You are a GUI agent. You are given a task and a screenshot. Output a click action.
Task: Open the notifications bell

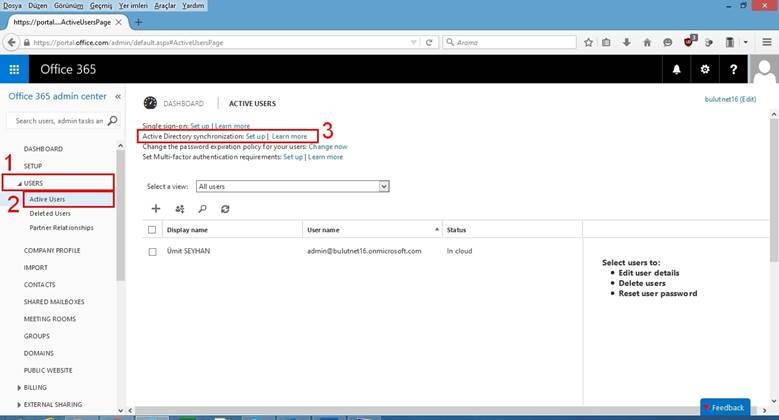pos(676,69)
